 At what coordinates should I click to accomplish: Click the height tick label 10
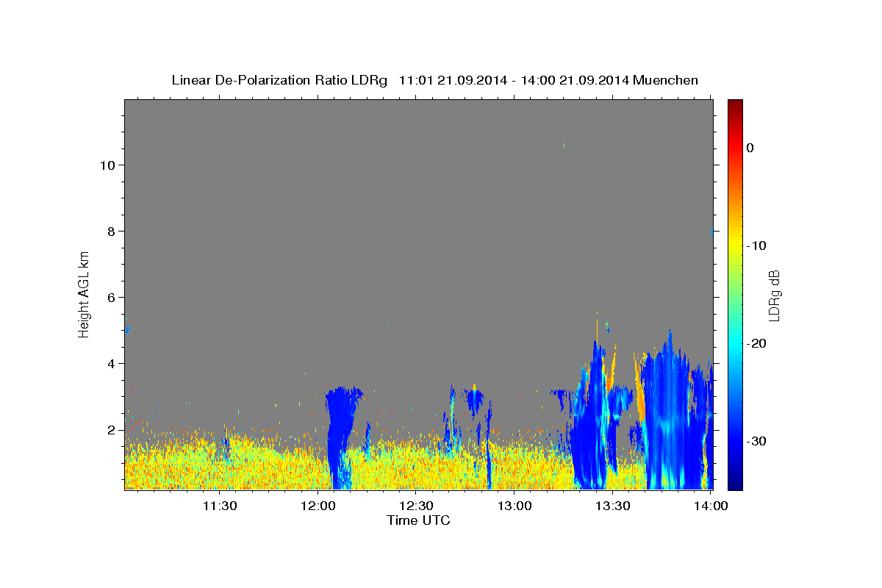pos(107,165)
